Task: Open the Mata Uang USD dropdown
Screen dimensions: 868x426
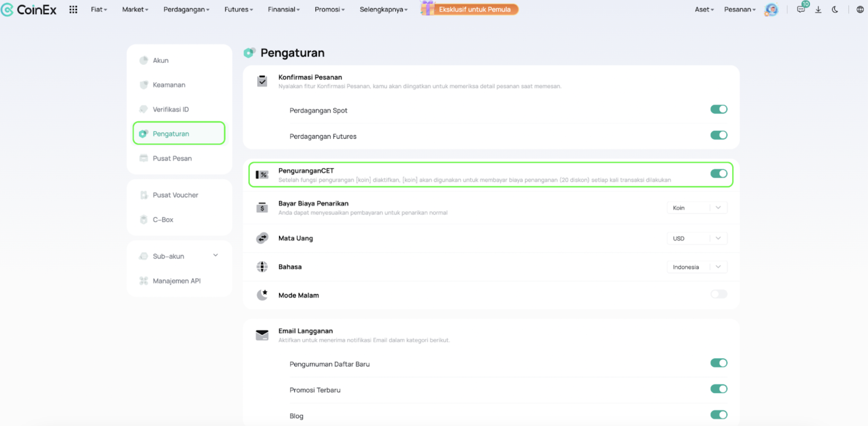Action: pyautogui.click(x=697, y=238)
